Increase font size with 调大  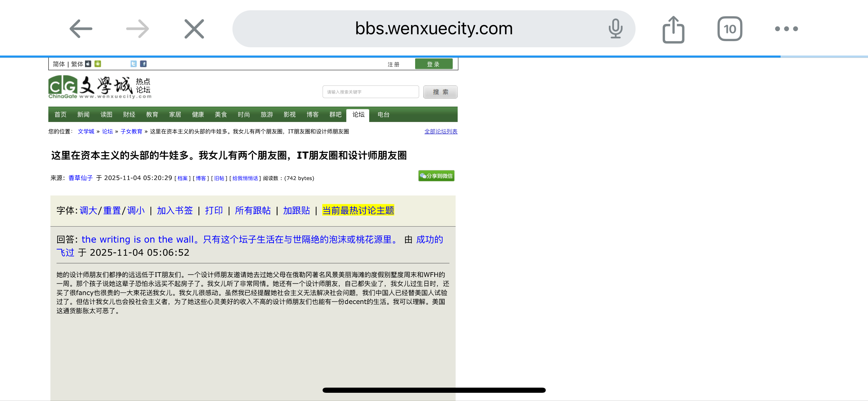coord(88,210)
